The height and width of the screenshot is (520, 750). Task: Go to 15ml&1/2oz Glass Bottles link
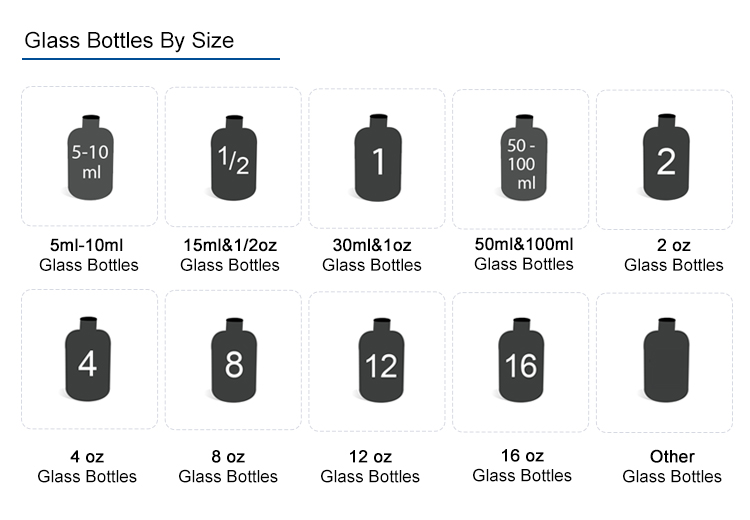230,255
